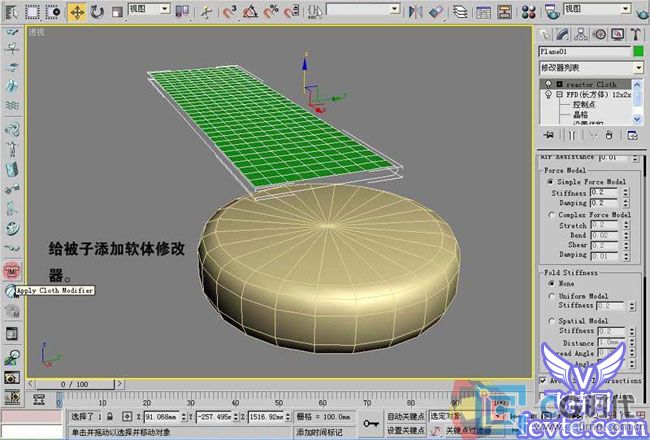Image resolution: width=650 pixels, height=440 pixels.
Task: Select the Complex Force Model radio button
Action: tap(551, 215)
